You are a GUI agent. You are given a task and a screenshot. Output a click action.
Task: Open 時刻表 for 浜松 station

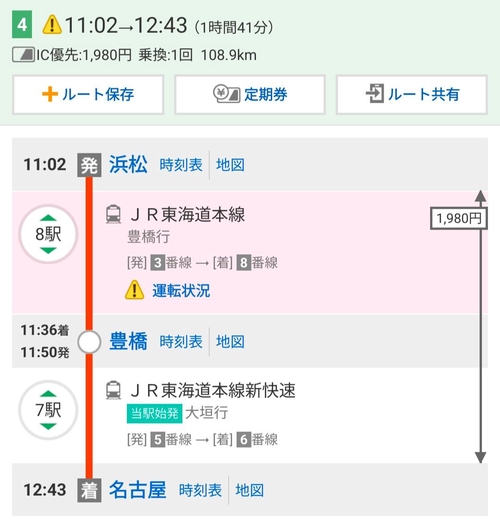coord(181,165)
